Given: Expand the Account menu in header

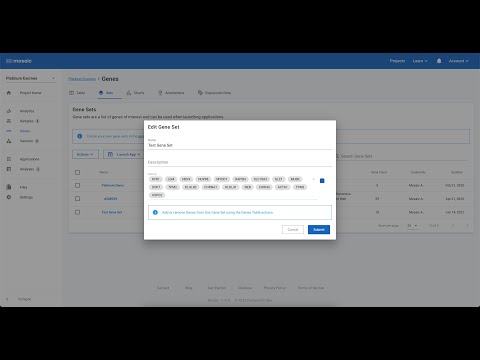Looking at the screenshot, I should pos(458,61).
